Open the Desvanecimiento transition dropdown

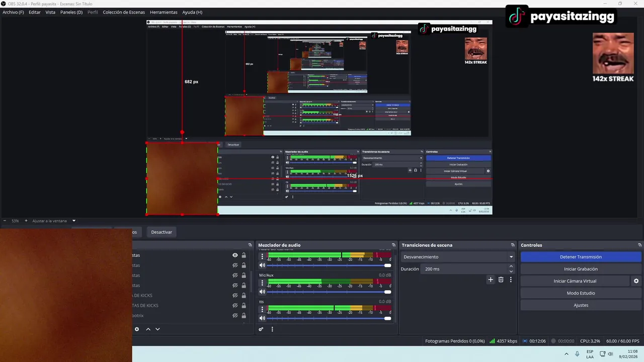pos(458,257)
